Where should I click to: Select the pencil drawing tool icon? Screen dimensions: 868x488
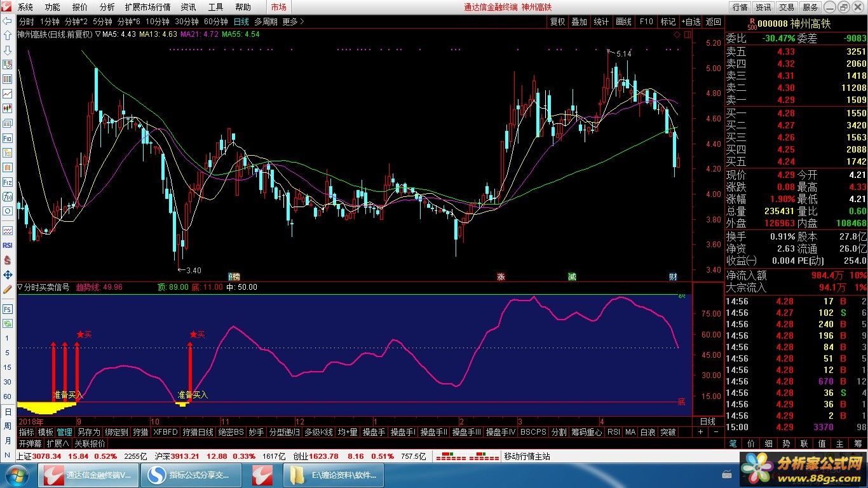click(8, 289)
